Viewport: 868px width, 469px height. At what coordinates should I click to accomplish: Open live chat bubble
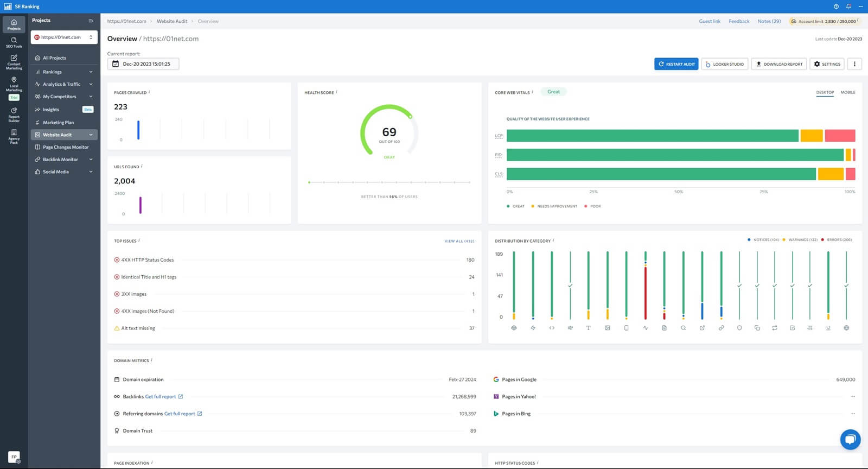click(850, 439)
